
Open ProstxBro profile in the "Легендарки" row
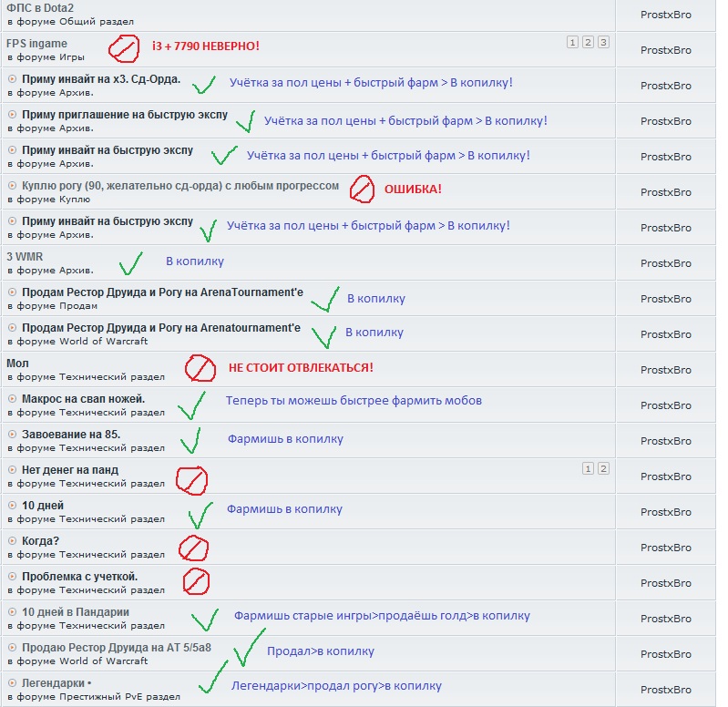(x=665, y=689)
